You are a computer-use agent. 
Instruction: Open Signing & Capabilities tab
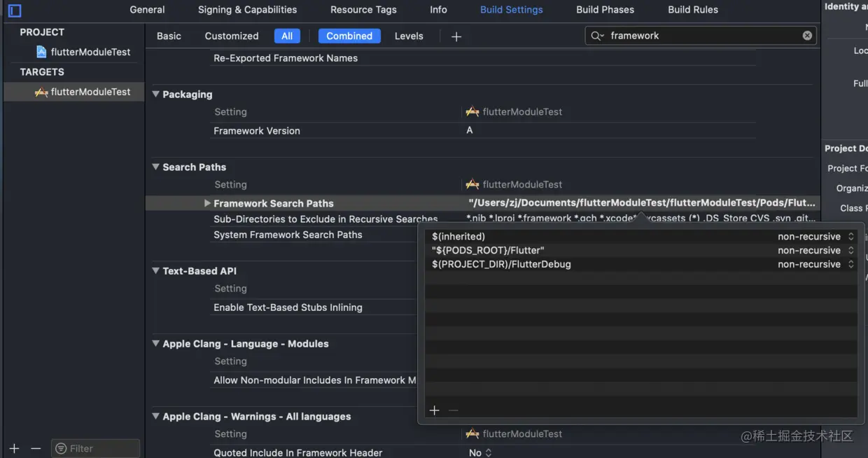(x=247, y=10)
